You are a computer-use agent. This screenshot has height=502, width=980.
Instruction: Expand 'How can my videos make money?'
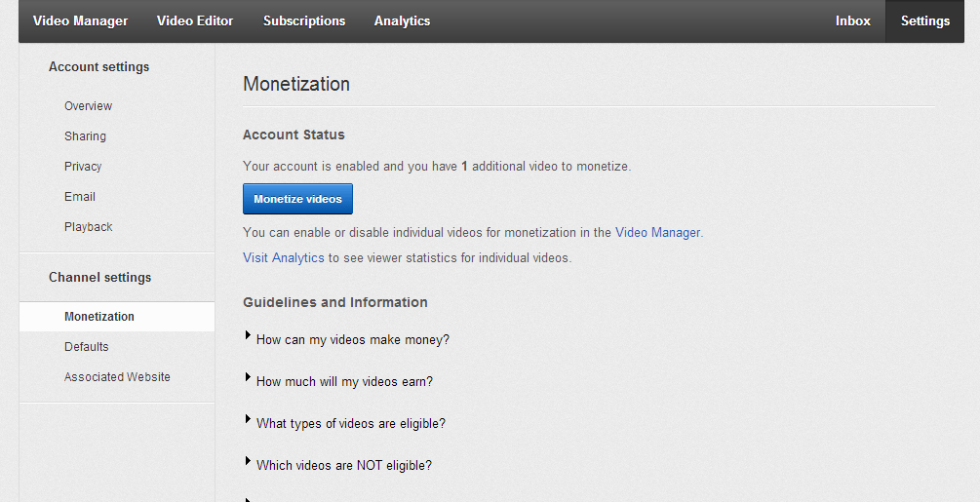(x=352, y=340)
